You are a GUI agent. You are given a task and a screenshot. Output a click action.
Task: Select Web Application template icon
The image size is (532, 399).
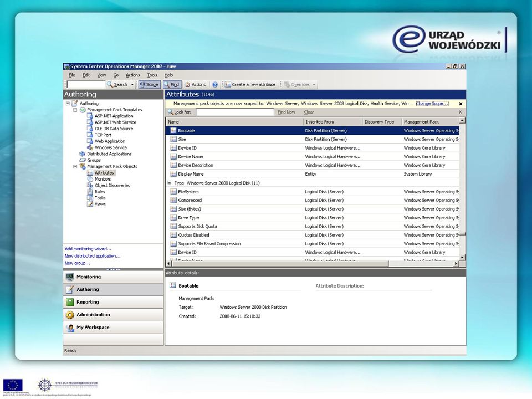(x=90, y=141)
